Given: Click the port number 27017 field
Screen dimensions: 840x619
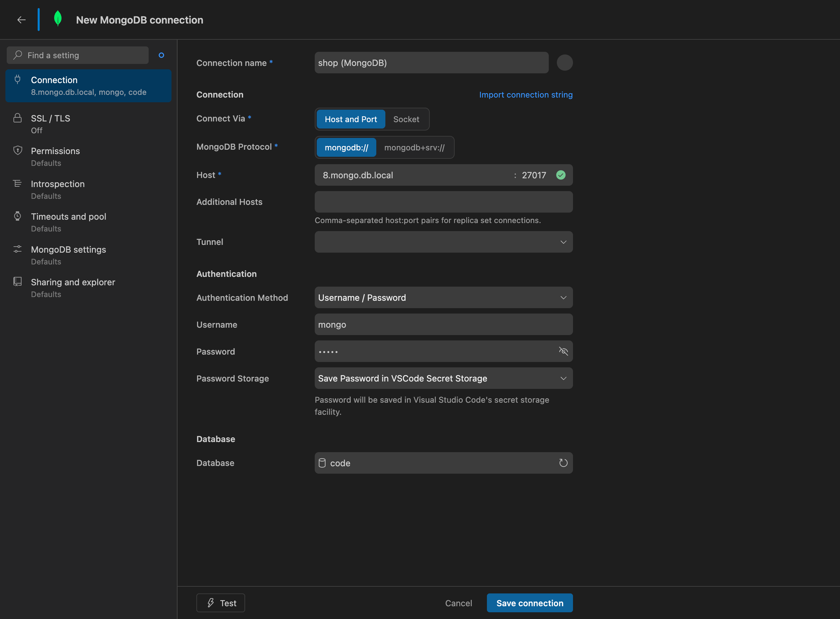Looking at the screenshot, I should pyautogui.click(x=534, y=175).
